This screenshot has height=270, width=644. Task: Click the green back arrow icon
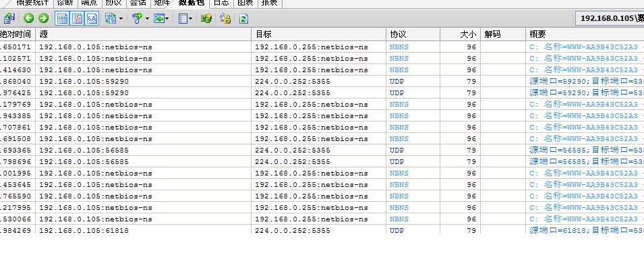[28, 18]
